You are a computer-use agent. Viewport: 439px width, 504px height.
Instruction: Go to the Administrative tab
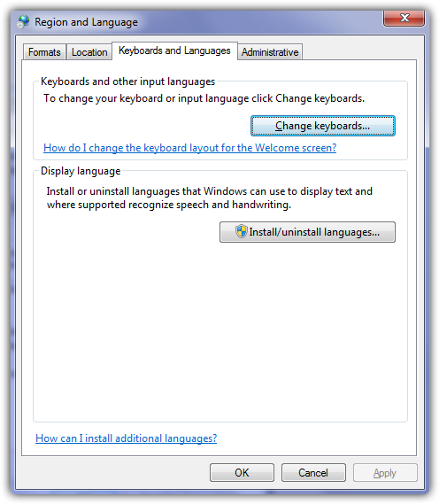click(x=270, y=52)
